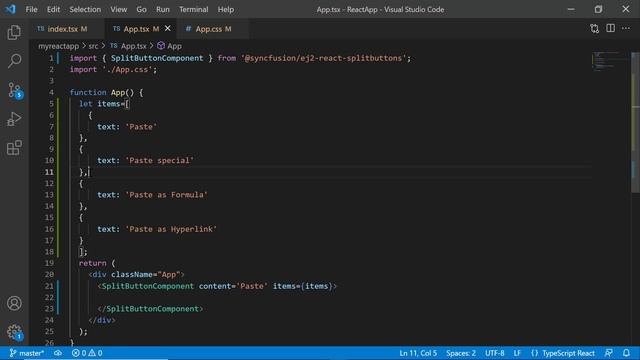Open the File menu
The height and width of the screenshot is (360, 640).
(31, 9)
